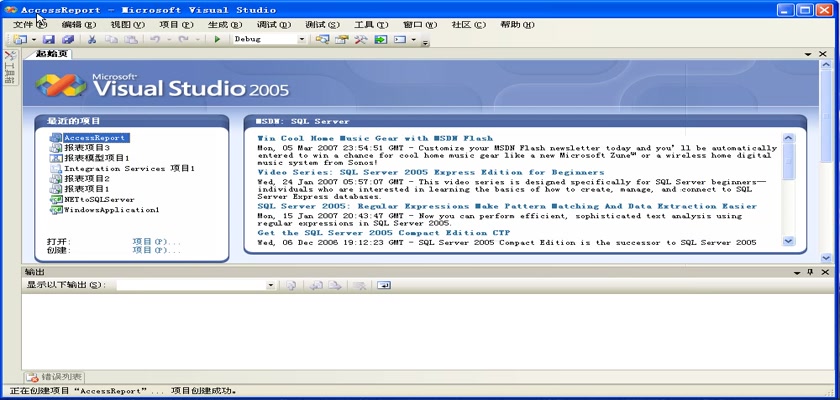
Task: Open the active documents list dropdown arrow
Action: coord(808,54)
